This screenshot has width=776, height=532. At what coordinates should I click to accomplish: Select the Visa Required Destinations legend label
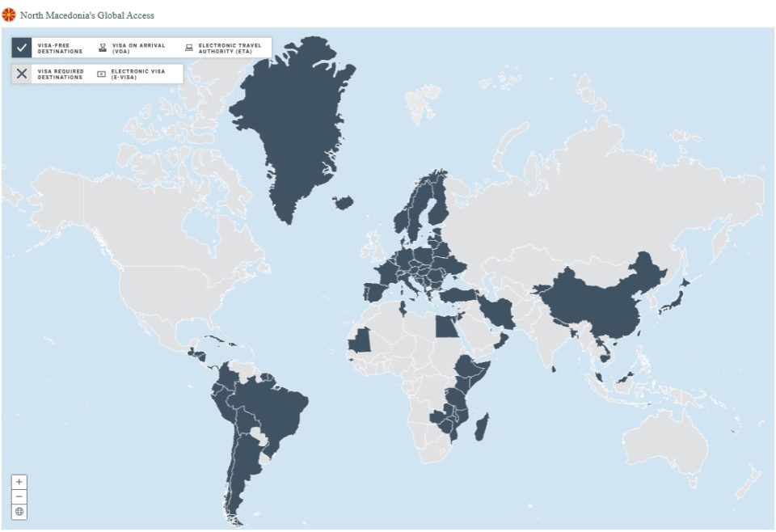pyautogui.click(x=60, y=74)
